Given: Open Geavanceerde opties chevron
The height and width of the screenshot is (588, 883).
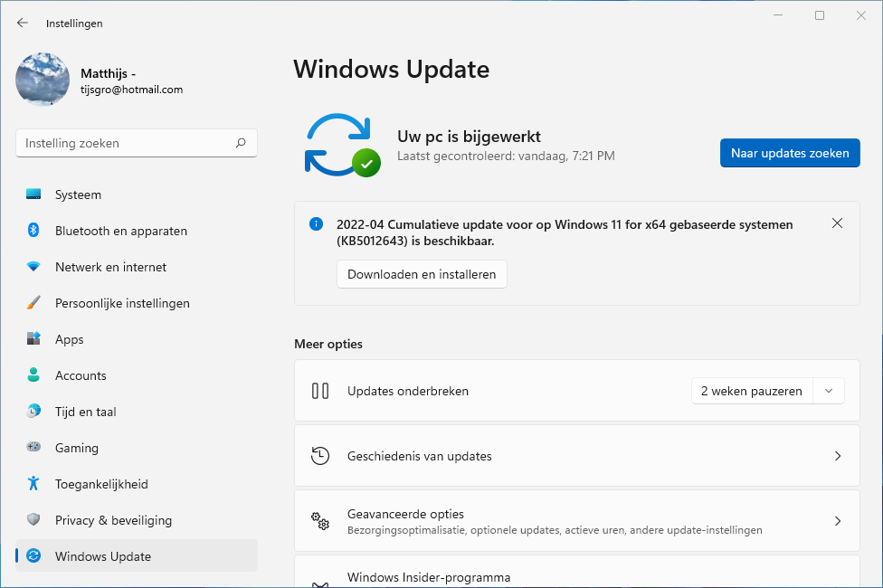Looking at the screenshot, I should 837,521.
